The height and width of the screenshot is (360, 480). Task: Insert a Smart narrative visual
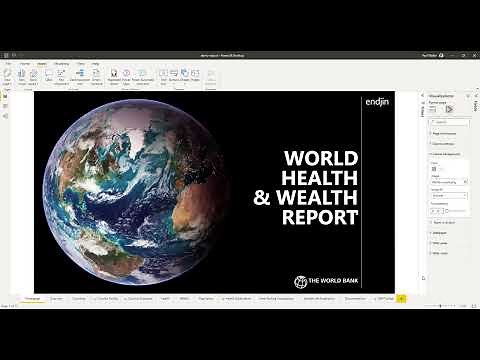(x=96, y=77)
